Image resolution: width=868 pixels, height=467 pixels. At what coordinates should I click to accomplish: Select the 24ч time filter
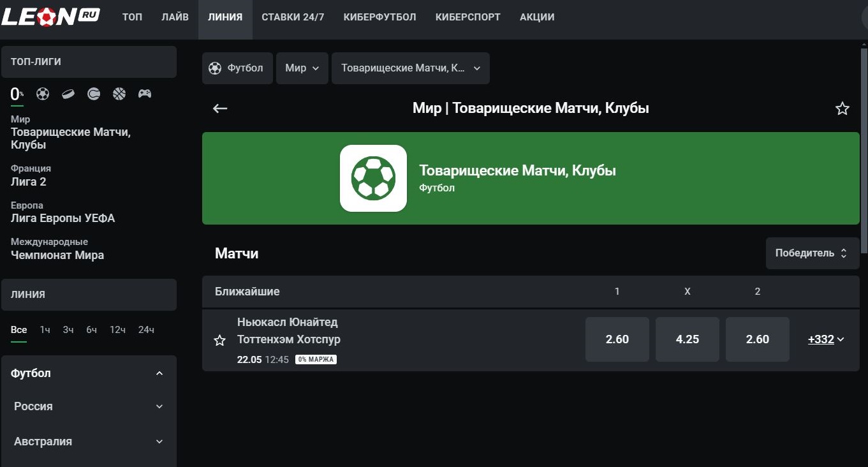[x=146, y=330]
